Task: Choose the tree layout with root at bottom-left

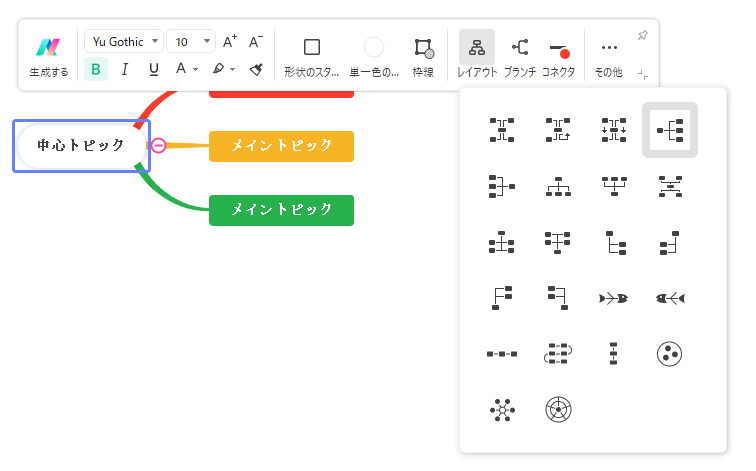Action: (x=502, y=298)
